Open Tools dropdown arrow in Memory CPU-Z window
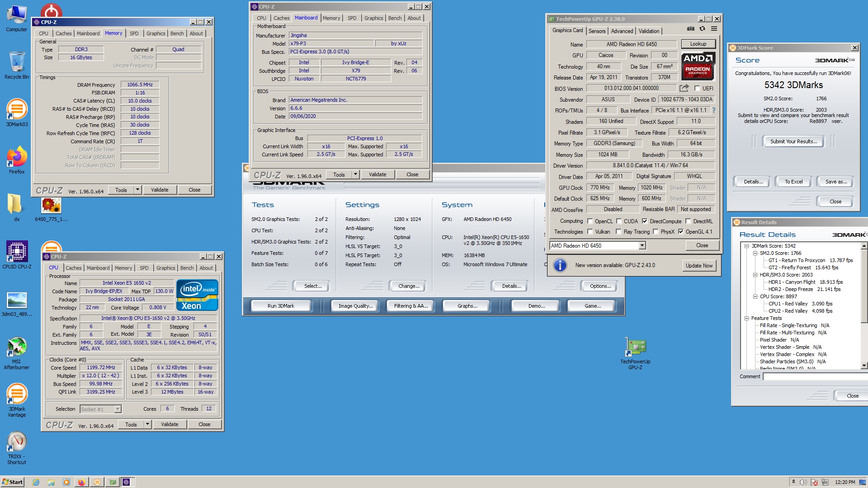Image resolution: width=868 pixels, height=488 pixels. coord(137,190)
